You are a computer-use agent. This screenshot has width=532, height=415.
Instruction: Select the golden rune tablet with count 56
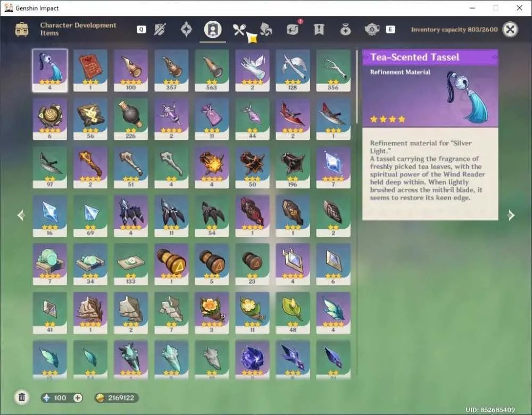point(90,119)
